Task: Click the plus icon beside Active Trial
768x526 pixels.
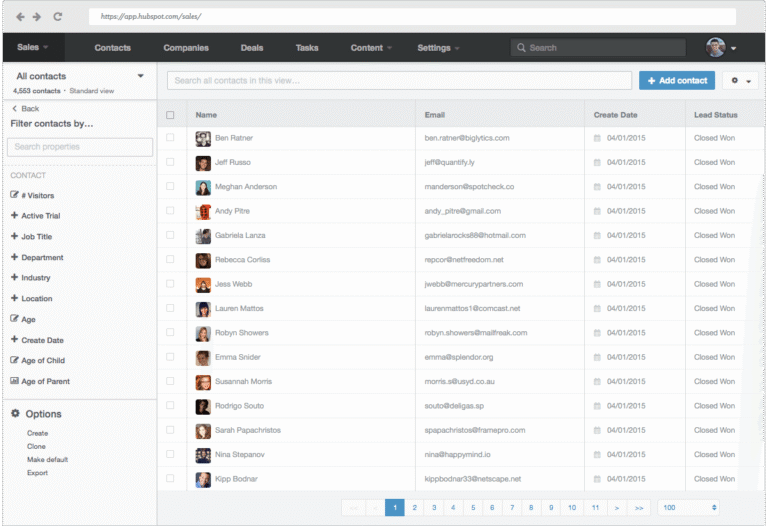Action: click(15, 215)
